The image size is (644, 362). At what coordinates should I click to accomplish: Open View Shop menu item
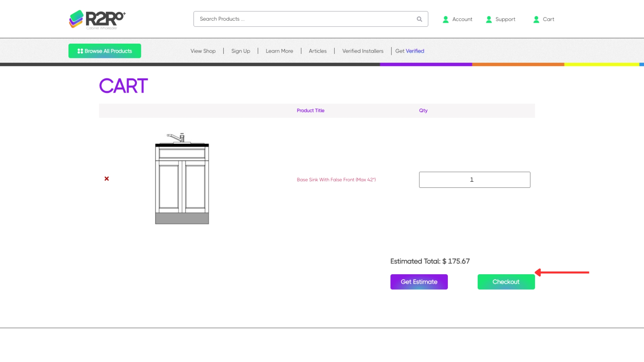point(203,51)
